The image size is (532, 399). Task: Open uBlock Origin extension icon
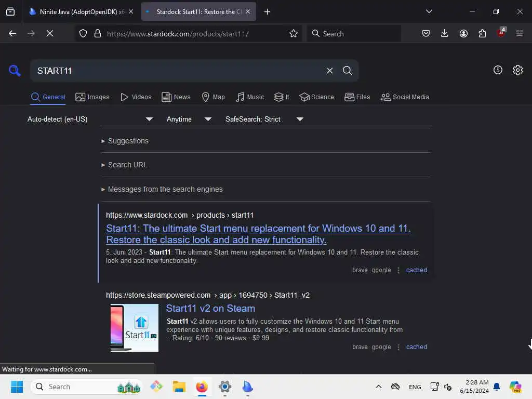[x=501, y=33]
